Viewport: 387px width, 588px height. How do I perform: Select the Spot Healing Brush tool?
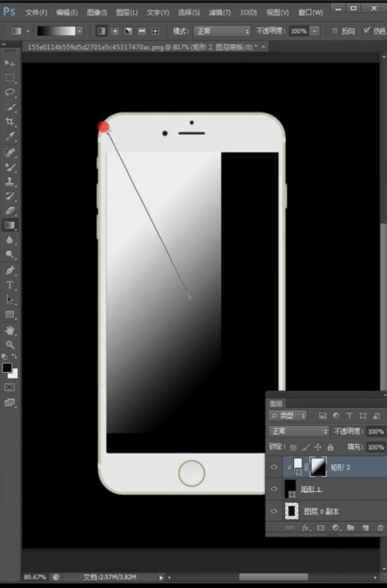click(x=9, y=152)
